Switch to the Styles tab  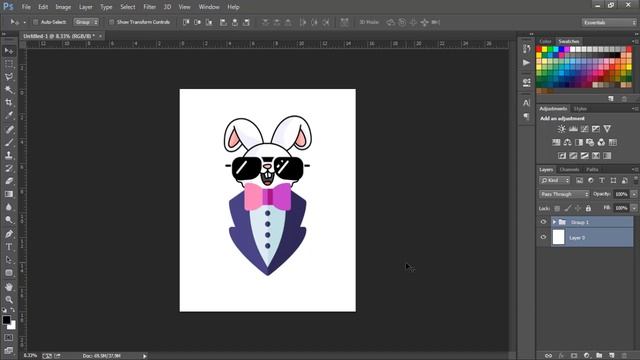coord(580,109)
